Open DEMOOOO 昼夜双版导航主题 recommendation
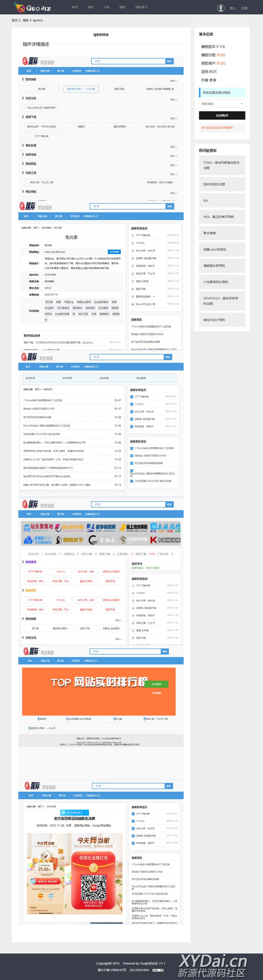This screenshot has height=980, width=263. 222,301
